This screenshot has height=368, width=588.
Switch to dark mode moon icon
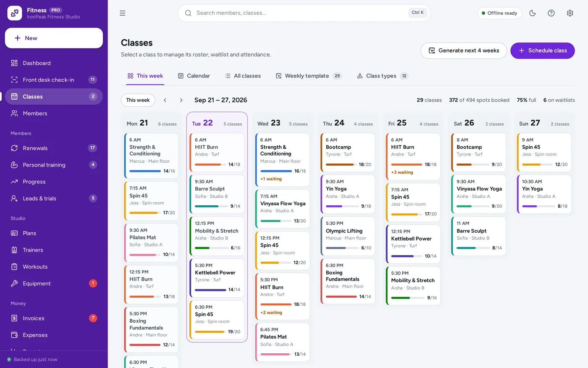coord(533,13)
